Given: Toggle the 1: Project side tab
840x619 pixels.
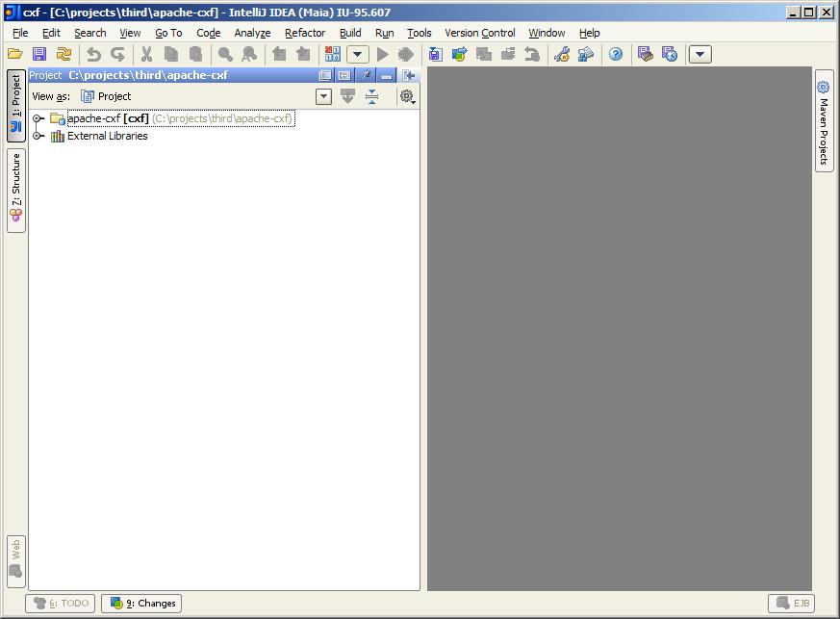Looking at the screenshot, I should [16, 105].
